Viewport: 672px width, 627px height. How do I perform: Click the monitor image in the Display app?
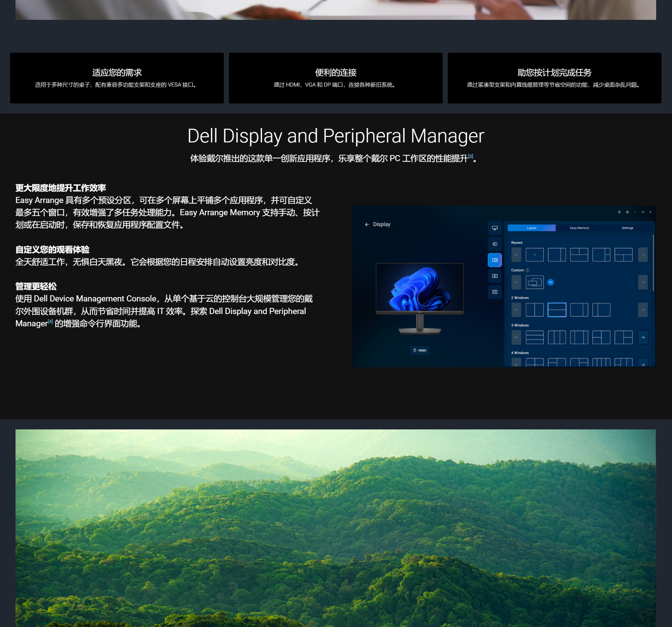tap(420, 299)
